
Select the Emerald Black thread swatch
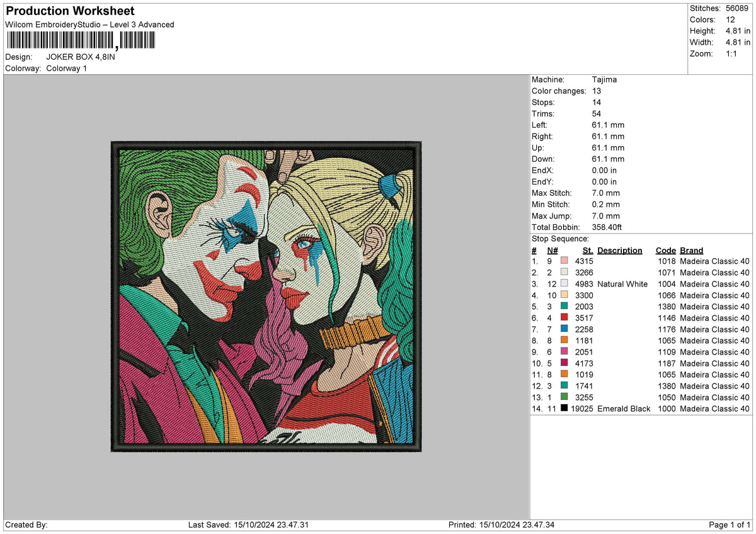pos(564,409)
